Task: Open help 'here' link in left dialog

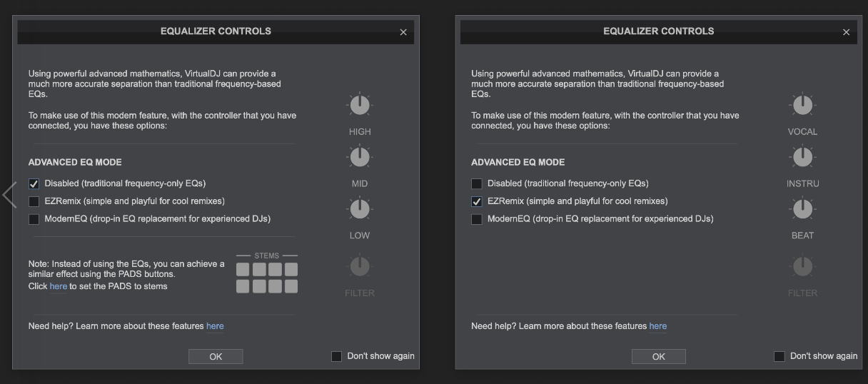Action: pyautogui.click(x=215, y=326)
